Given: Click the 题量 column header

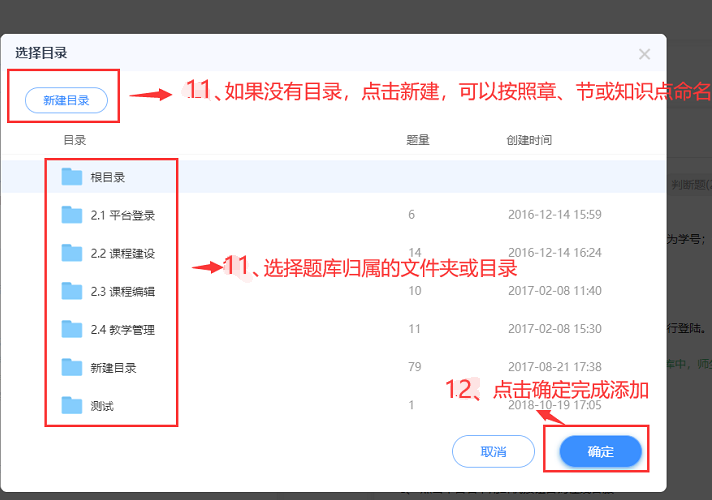Looking at the screenshot, I should pos(418,140).
